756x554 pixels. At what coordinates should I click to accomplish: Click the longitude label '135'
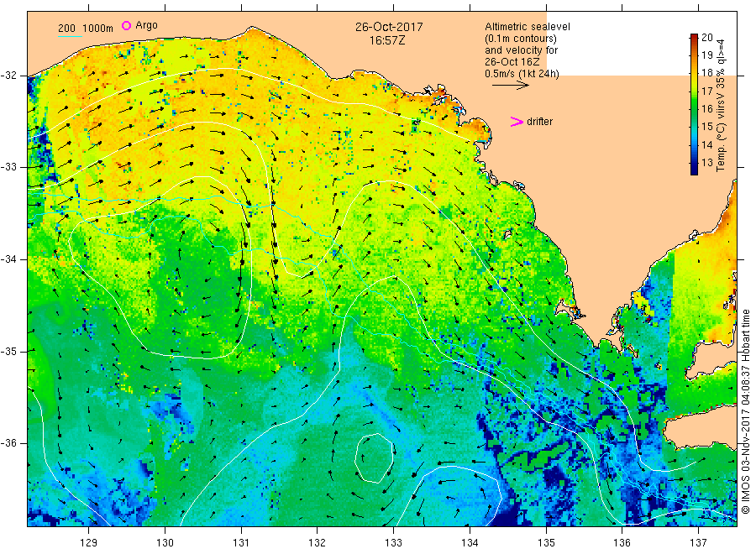pos(546,543)
